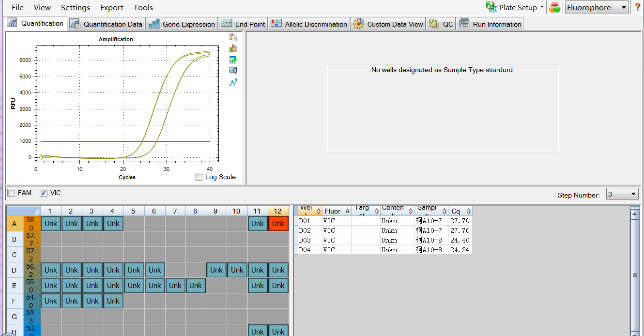644x336 pixels.
Task: Switch to the Gene Expression tab
Action: pos(182,24)
